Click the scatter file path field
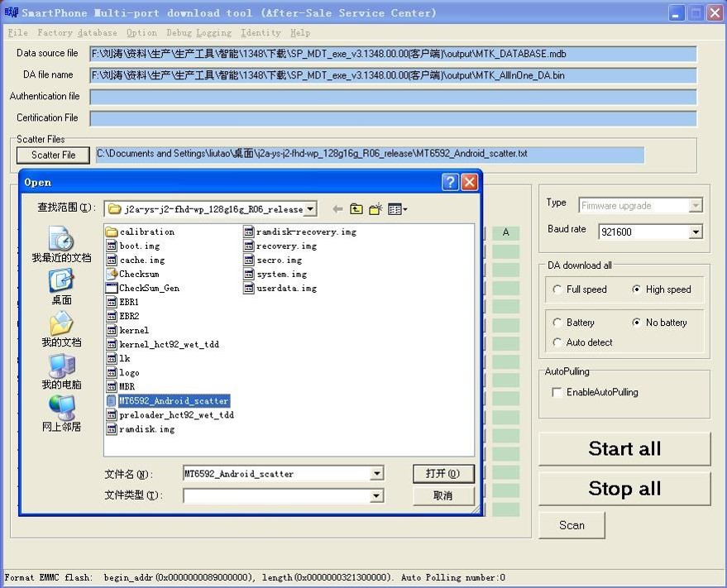Viewport: 727px width, 588px height. [x=370, y=155]
